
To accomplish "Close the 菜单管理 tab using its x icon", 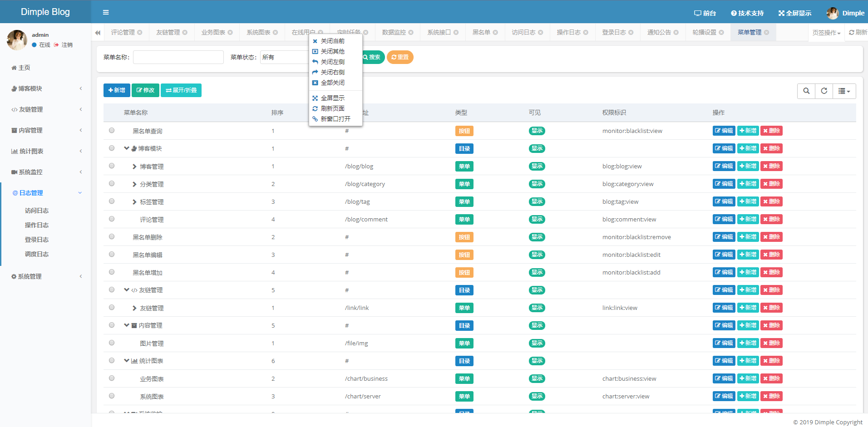I will click(767, 32).
